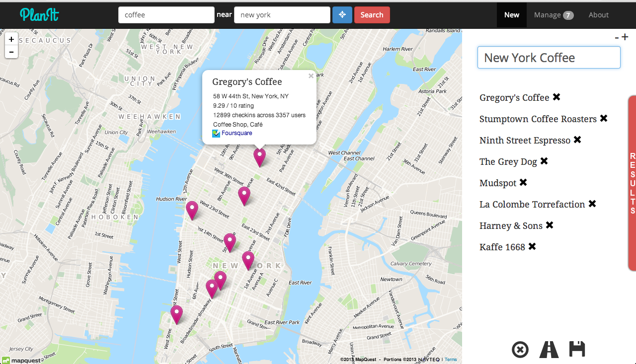
Task: Zoom out on the map
Action: [x=11, y=52]
